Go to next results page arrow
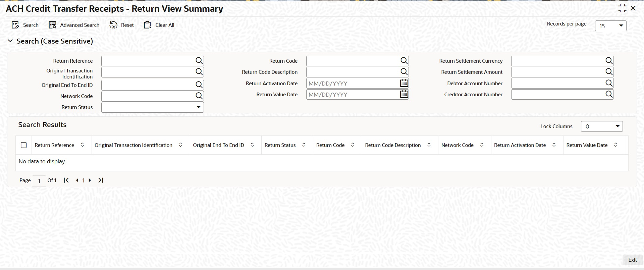The image size is (644, 270). point(90,180)
